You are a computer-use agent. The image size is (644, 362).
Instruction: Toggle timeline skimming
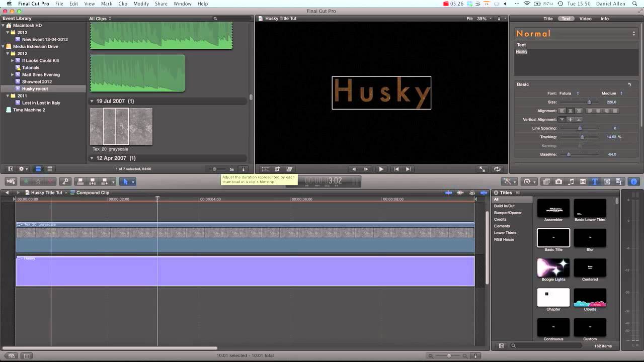point(449,193)
